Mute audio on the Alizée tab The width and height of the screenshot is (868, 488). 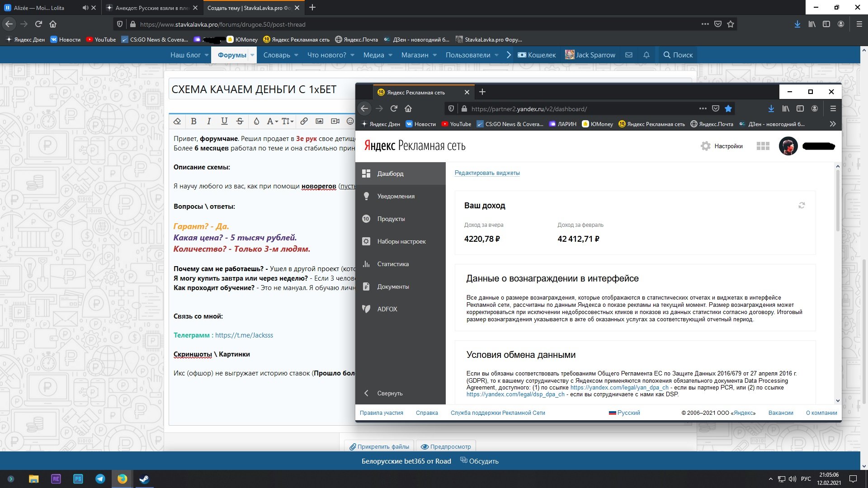(x=85, y=8)
